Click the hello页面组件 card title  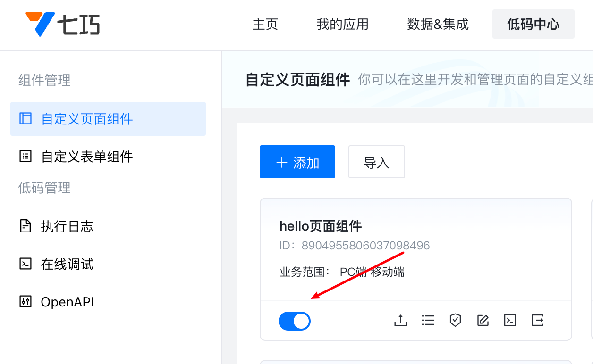[x=321, y=226]
